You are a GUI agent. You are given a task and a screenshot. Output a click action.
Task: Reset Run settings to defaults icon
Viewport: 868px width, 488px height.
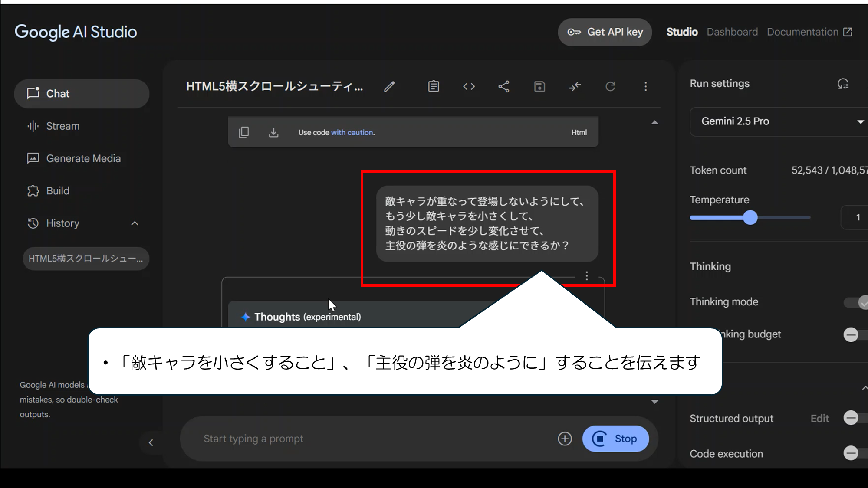tap(843, 83)
